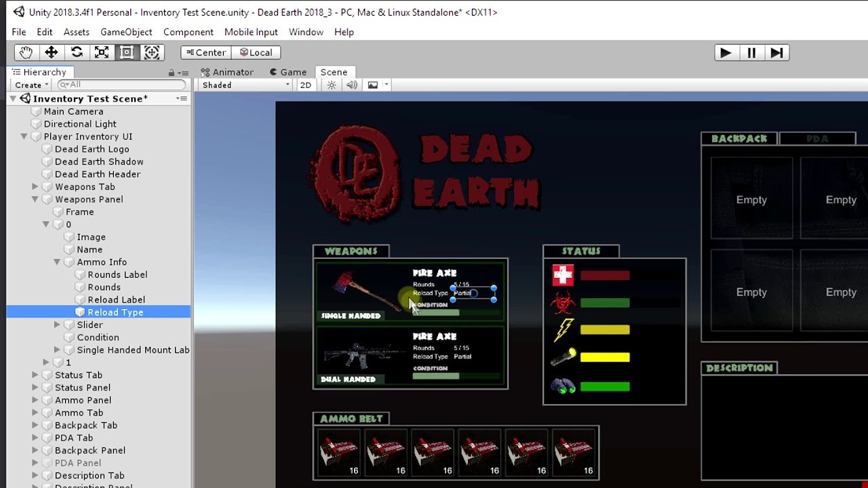The width and height of the screenshot is (868, 488).
Task: Select Directional Light in hierarchy
Action: [80, 124]
